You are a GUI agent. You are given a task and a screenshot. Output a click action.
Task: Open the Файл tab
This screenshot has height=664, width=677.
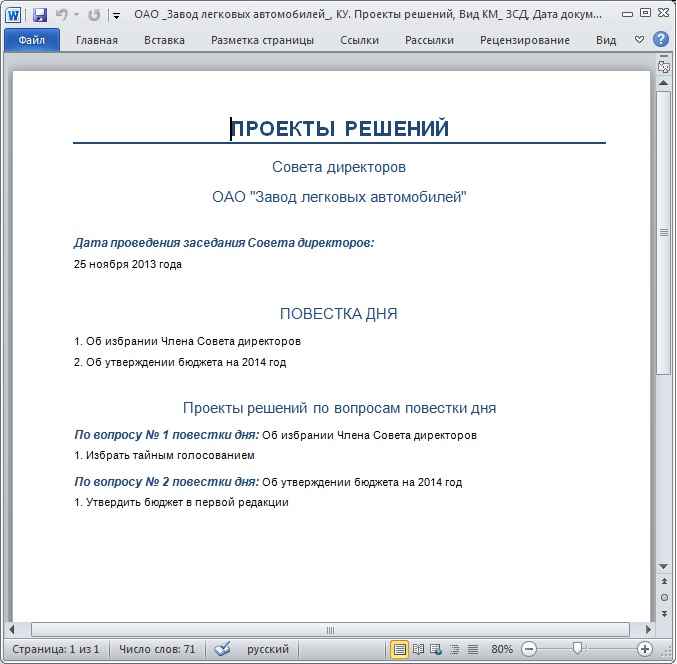[x=32, y=40]
